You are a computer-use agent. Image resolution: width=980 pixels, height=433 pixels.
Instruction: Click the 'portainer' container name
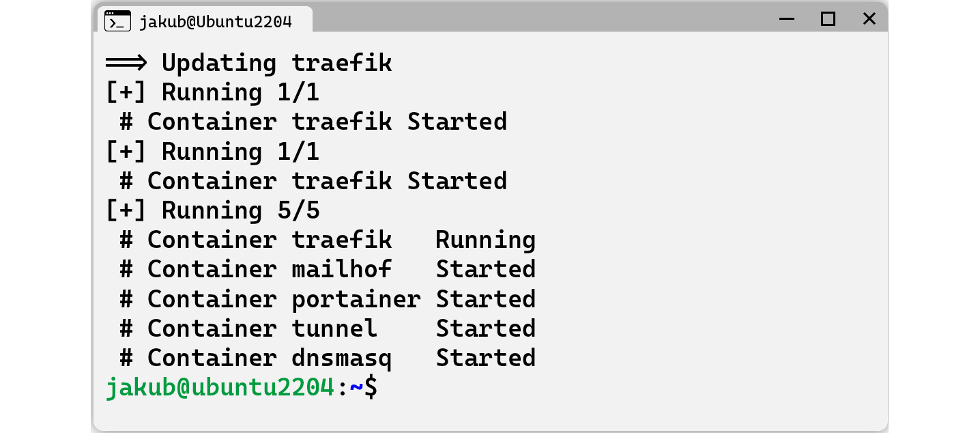click(356, 299)
